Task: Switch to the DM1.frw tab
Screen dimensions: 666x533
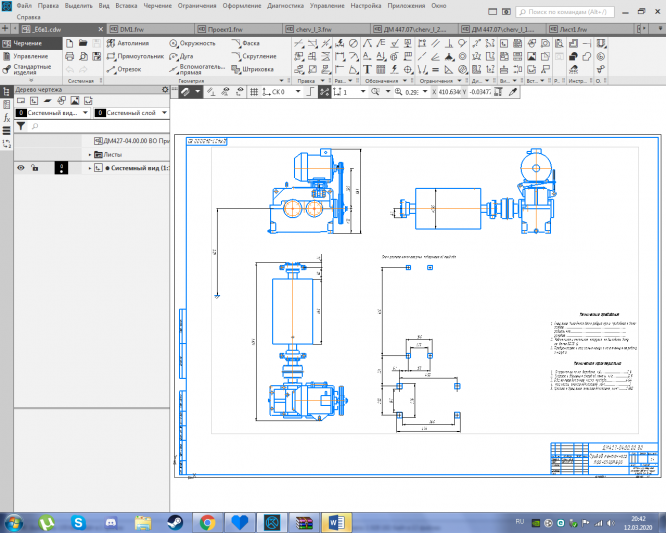Action: pyautogui.click(x=132, y=30)
